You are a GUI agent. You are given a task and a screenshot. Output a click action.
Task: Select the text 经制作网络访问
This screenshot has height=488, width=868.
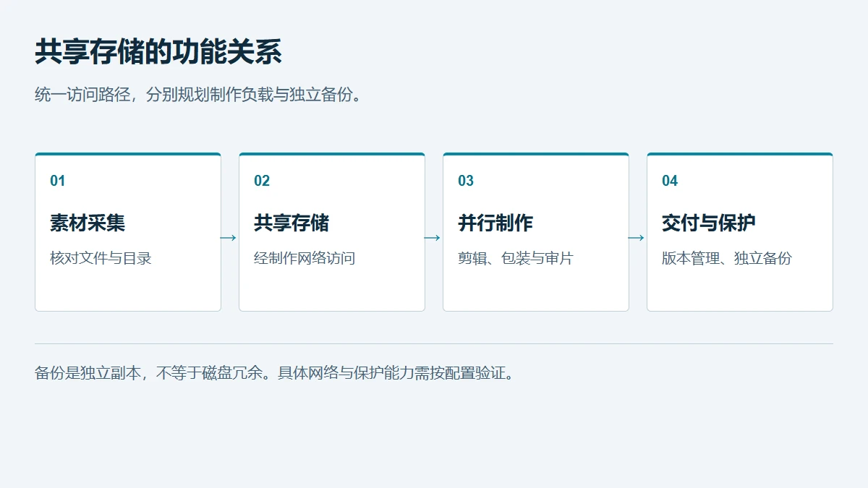coord(305,258)
